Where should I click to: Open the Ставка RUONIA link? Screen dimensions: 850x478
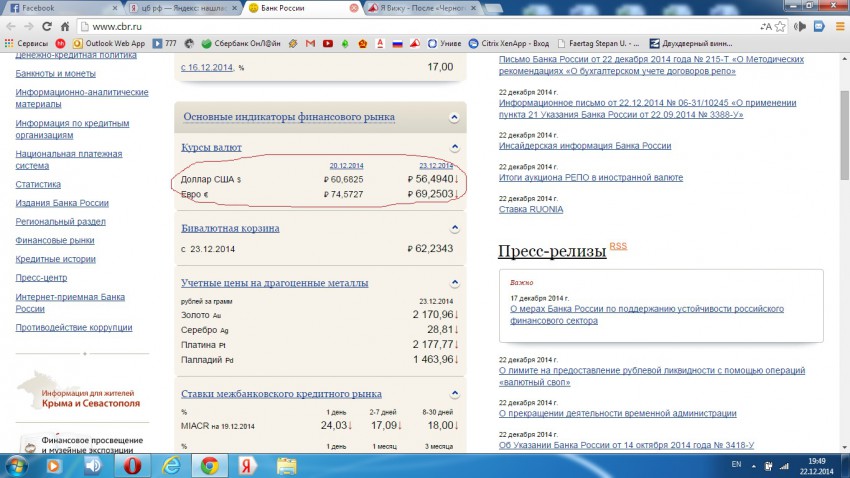coord(530,209)
